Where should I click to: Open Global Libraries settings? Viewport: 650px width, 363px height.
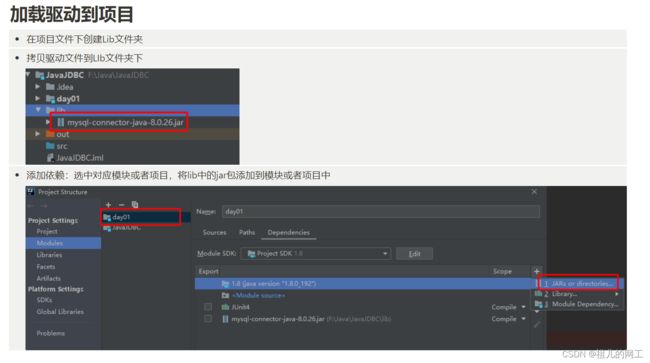click(x=60, y=312)
